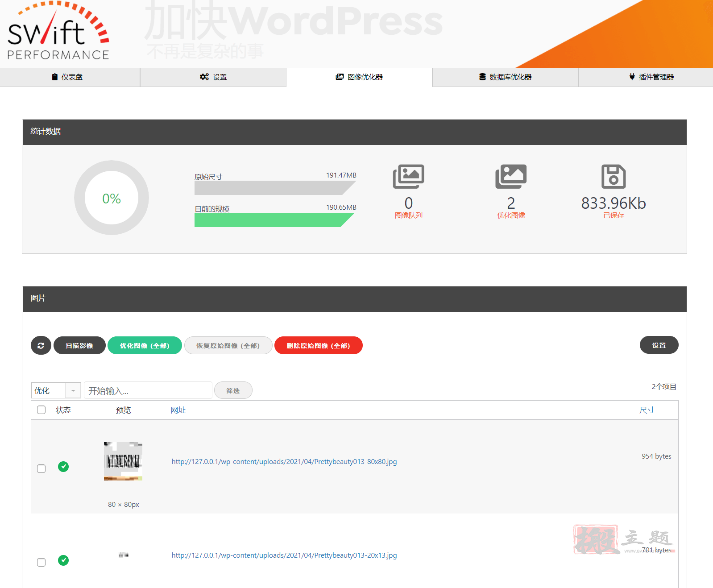This screenshot has width=713, height=588.
Task: Check the box for Prettybeauty013-20x13.jpg row
Action: coord(41,562)
